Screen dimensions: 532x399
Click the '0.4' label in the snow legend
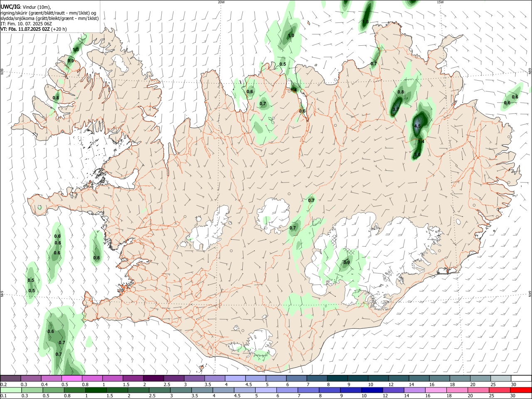pos(44,384)
